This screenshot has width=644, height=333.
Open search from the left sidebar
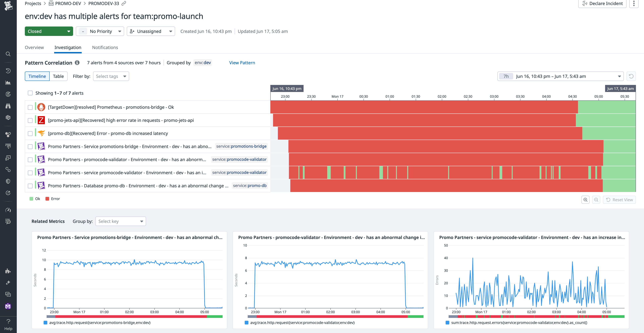pos(8,54)
